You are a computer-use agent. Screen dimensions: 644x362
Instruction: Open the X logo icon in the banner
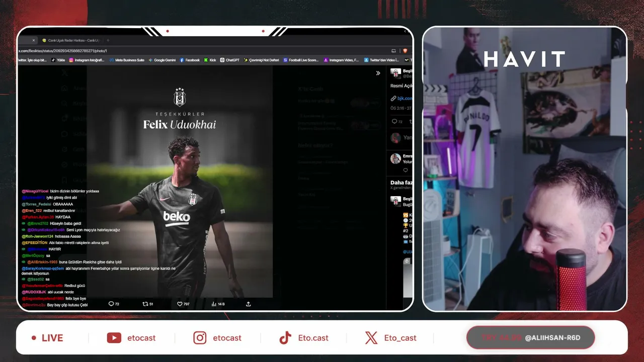click(x=371, y=338)
